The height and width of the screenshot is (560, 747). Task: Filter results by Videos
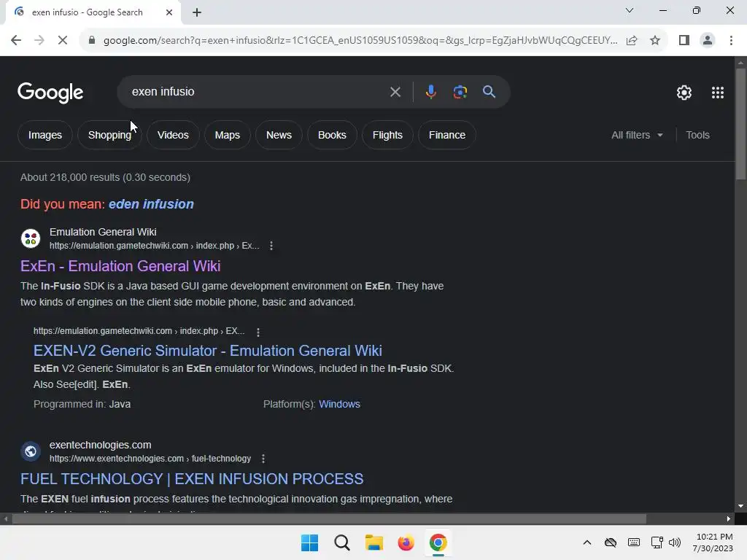[x=173, y=135]
